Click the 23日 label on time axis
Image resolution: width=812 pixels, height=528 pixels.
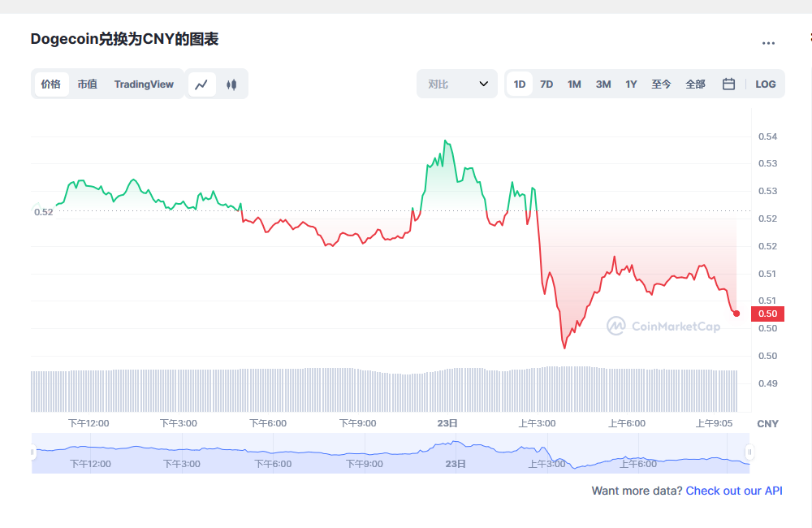point(445,423)
